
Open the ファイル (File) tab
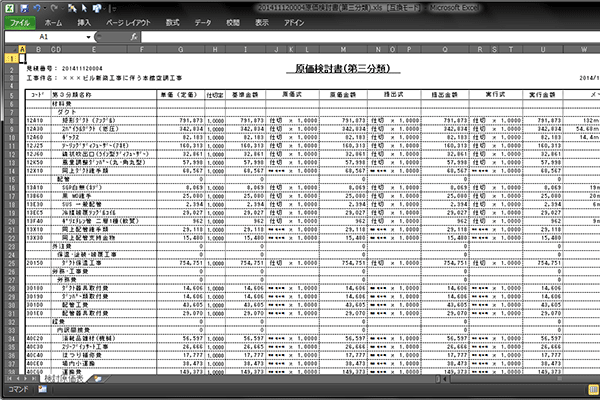click(x=20, y=23)
